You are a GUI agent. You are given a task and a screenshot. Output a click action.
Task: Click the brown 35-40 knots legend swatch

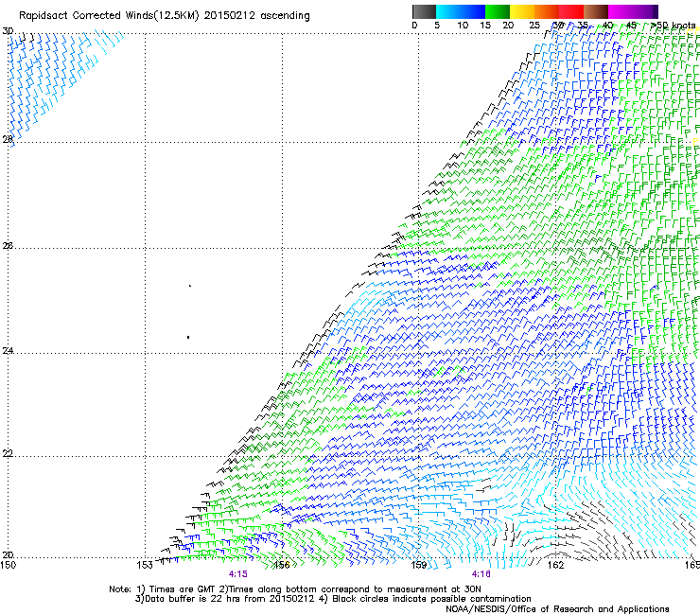pyautogui.click(x=596, y=11)
